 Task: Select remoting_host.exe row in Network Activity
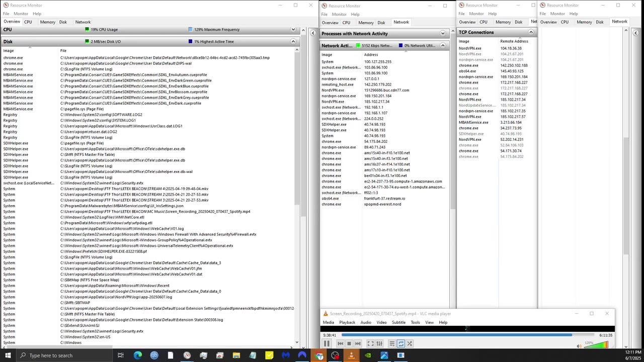click(x=384, y=84)
